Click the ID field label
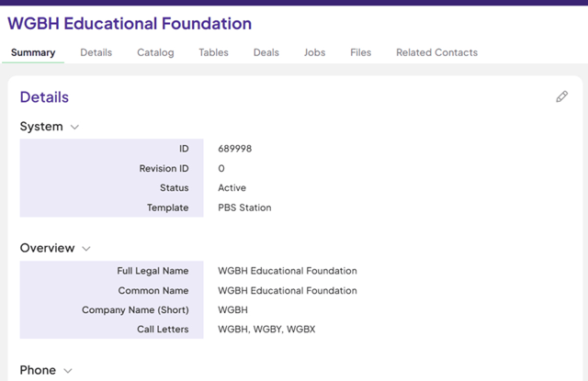588x381 pixels. pyautogui.click(x=184, y=149)
